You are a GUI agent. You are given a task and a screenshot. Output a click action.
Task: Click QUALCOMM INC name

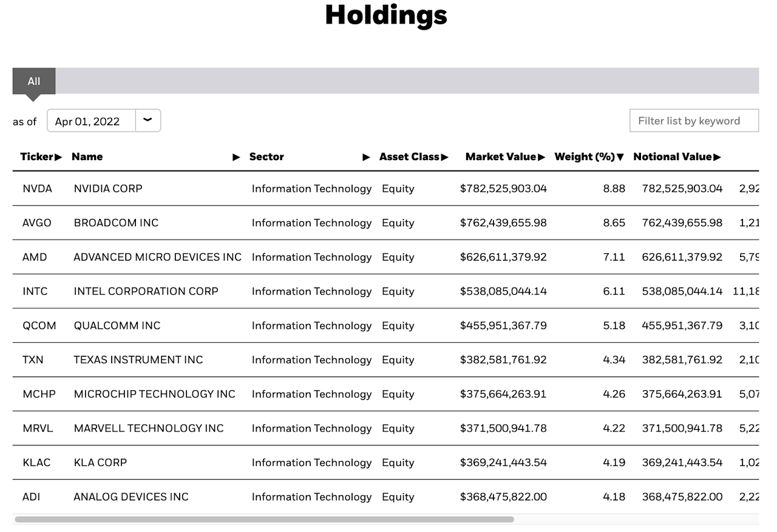point(117,326)
